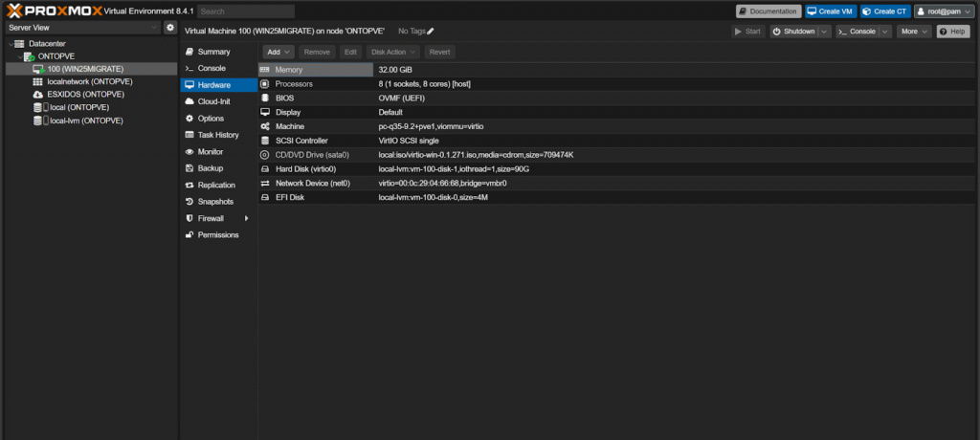Open the Backup tab
This screenshot has height=440, width=980.
coord(219,168)
